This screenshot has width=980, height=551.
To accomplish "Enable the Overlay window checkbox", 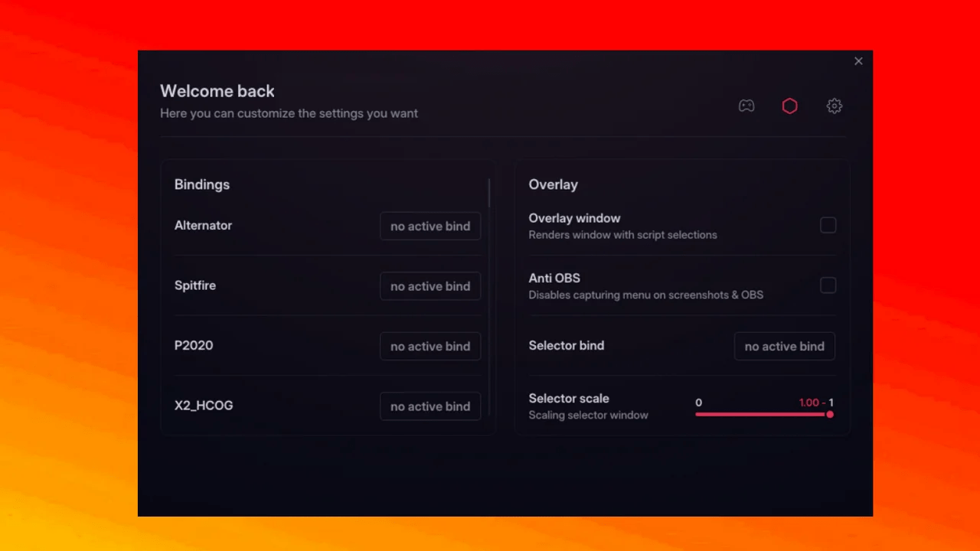I will (x=828, y=225).
